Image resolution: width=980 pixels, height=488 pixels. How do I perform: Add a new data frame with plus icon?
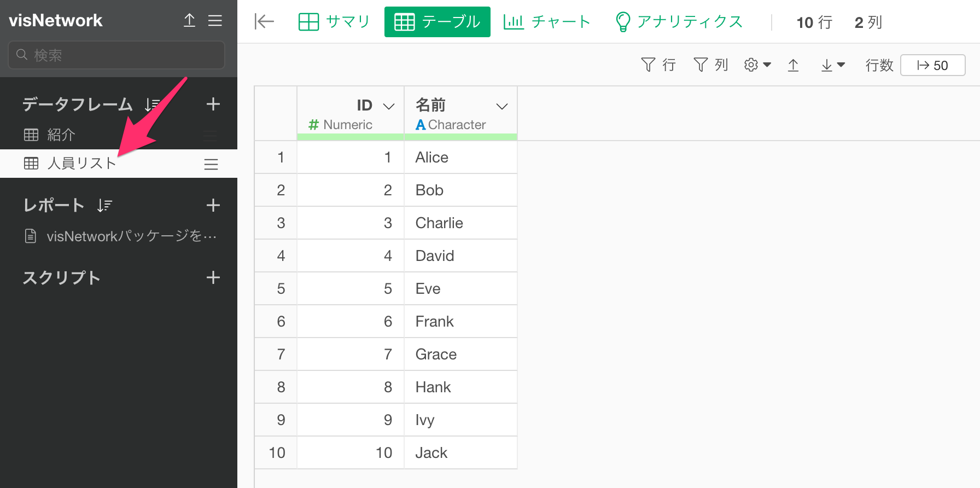[x=213, y=104]
